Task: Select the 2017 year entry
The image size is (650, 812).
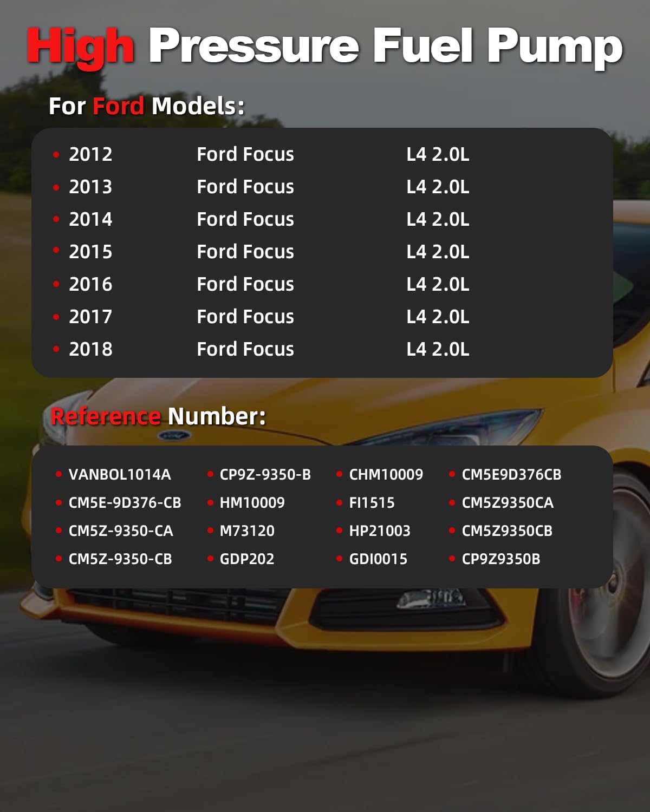Action: coord(90,317)
